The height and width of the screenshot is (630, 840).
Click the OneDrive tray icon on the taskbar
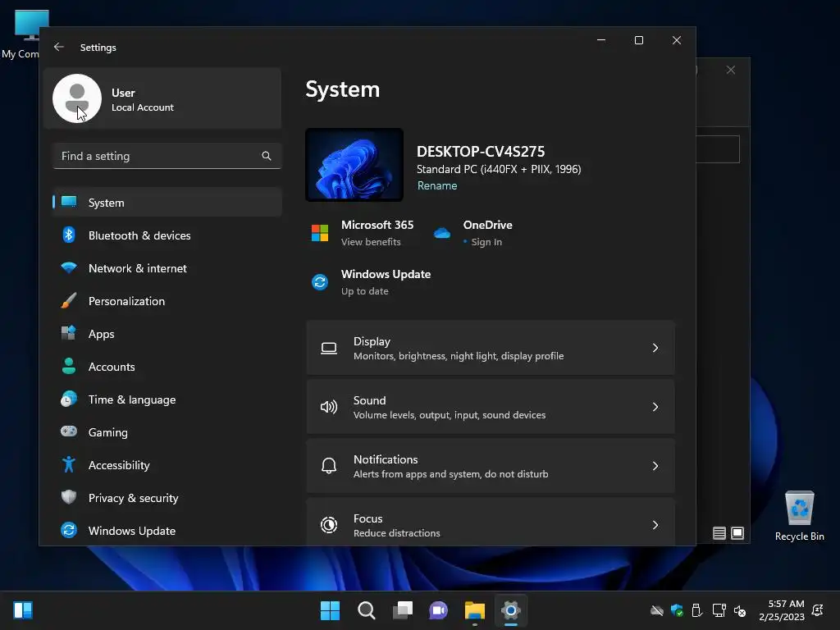tap(657, 610)
